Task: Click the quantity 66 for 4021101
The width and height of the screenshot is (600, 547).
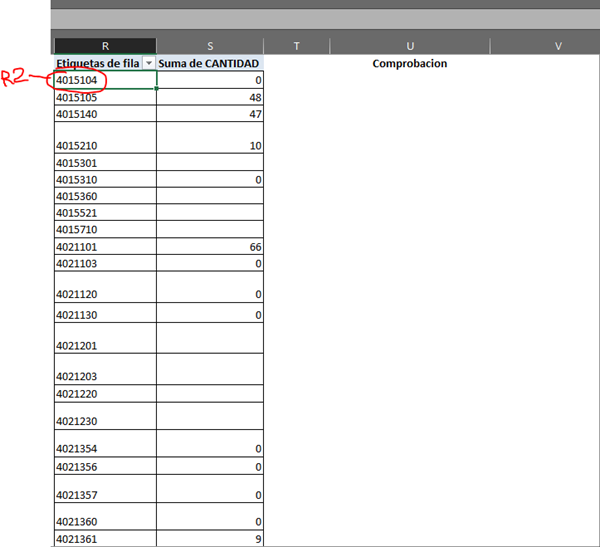Action: tap(210, 246)
